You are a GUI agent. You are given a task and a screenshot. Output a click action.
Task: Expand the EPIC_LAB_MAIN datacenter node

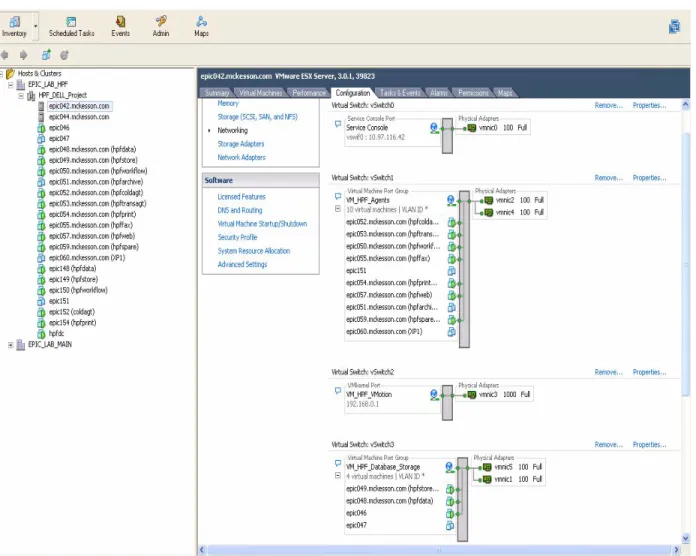pos(11,345)
